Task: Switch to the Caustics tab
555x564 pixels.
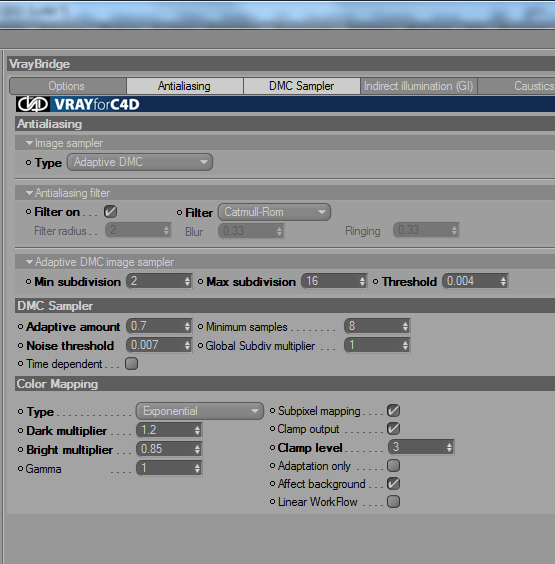Action: [x=517, y=86]
